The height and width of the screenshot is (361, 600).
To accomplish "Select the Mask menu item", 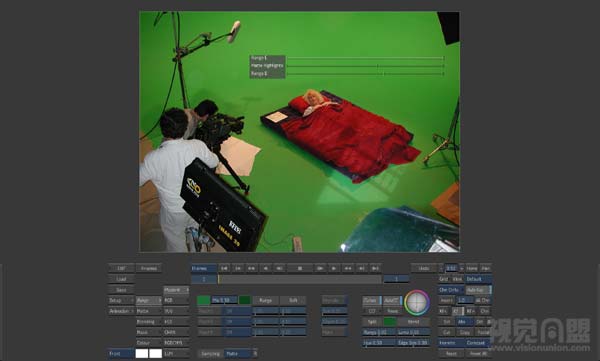I will pyautogui.click(x=148, y=332).
